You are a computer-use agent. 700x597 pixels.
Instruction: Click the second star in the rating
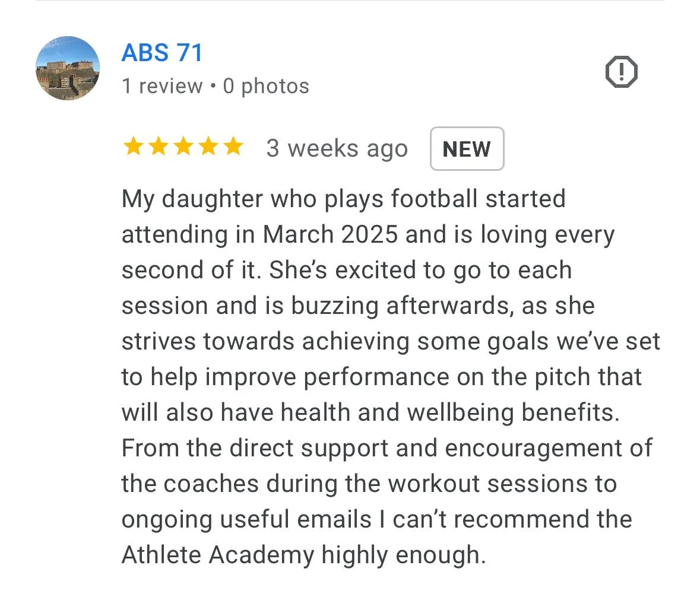pos(158,147)
